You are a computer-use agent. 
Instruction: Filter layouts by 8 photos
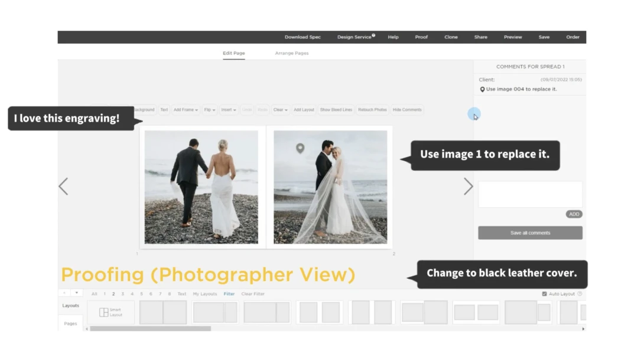pos(169,294)
